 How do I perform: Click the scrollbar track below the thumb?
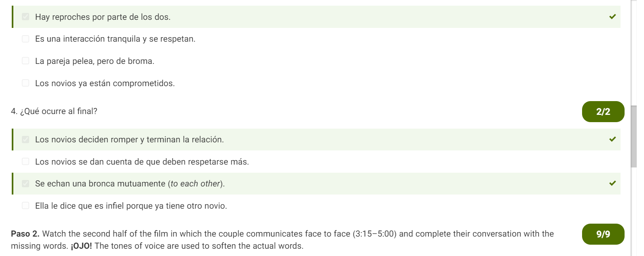click(633, 210)
